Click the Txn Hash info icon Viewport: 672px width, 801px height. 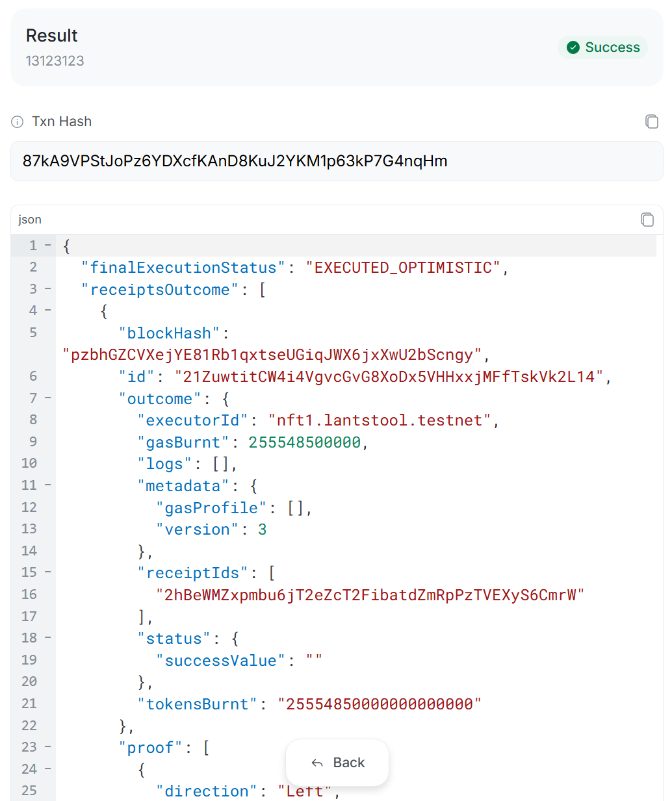tap(18, 121)
